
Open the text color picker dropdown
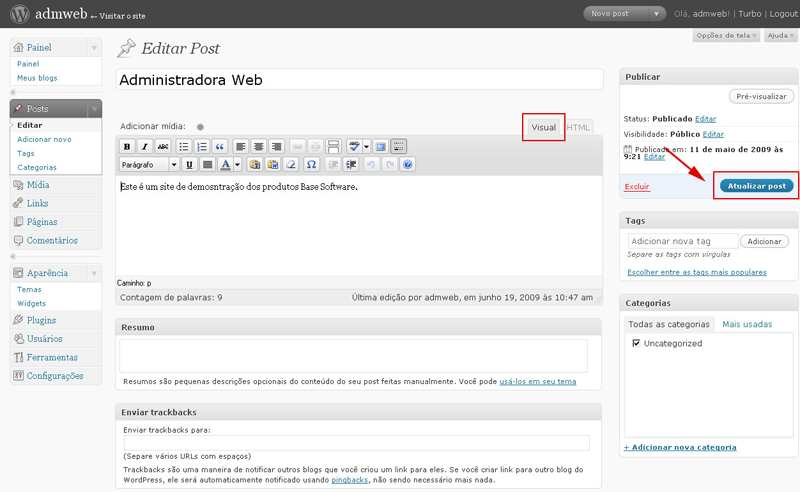(237, 165)
